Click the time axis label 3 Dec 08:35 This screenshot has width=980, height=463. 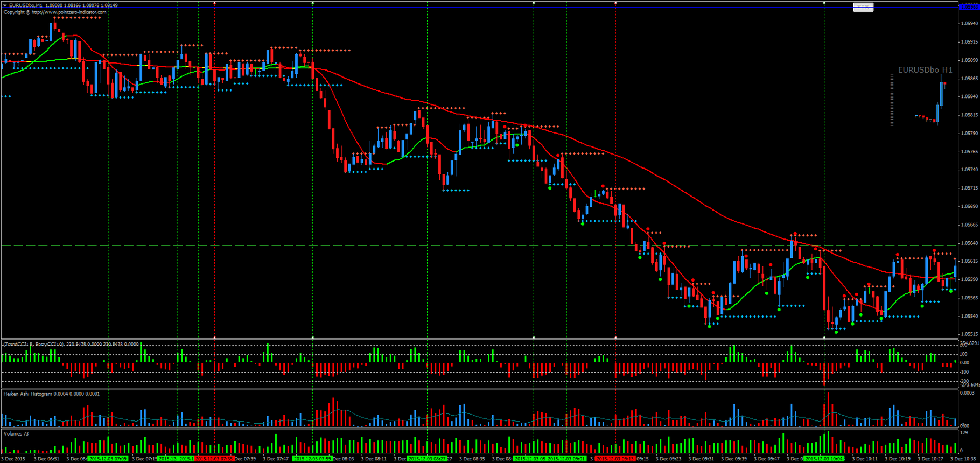[x=472, y=459]
